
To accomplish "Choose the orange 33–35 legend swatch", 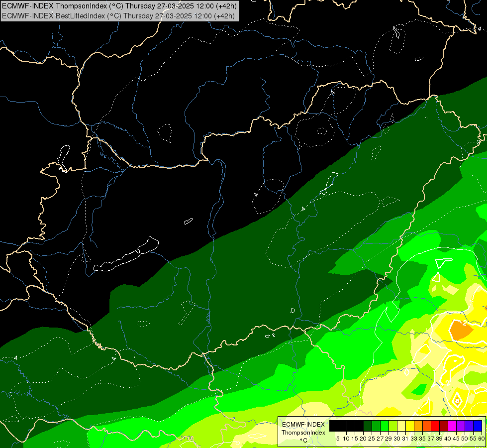I will click(418, 426).
